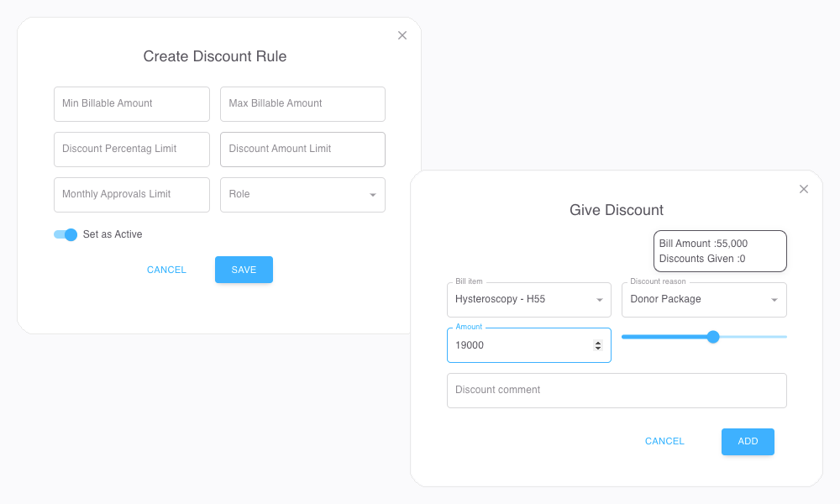Increase the Amount using the stepper up arrow
Viewport: 840px width, 504px height.
tap(598, 342)
